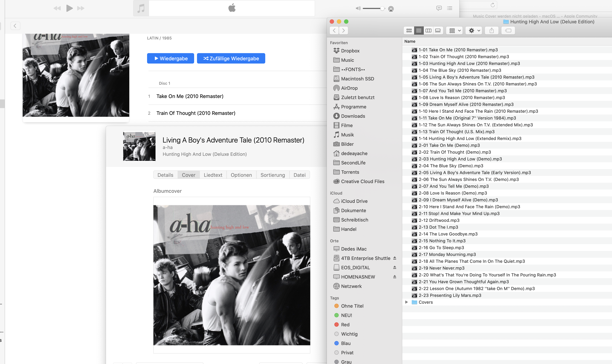Click the AirPlay audio output icon
The image size is (612, 364).
(391, 9)
